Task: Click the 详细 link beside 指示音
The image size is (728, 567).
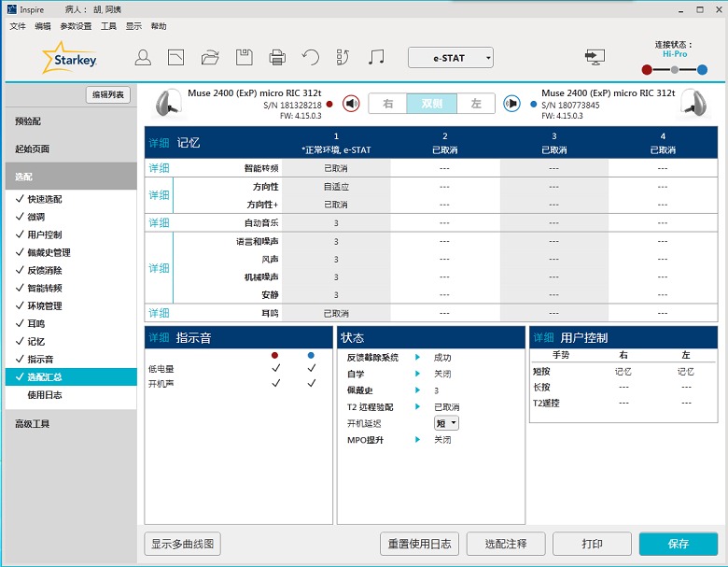Action: point(159,337)
